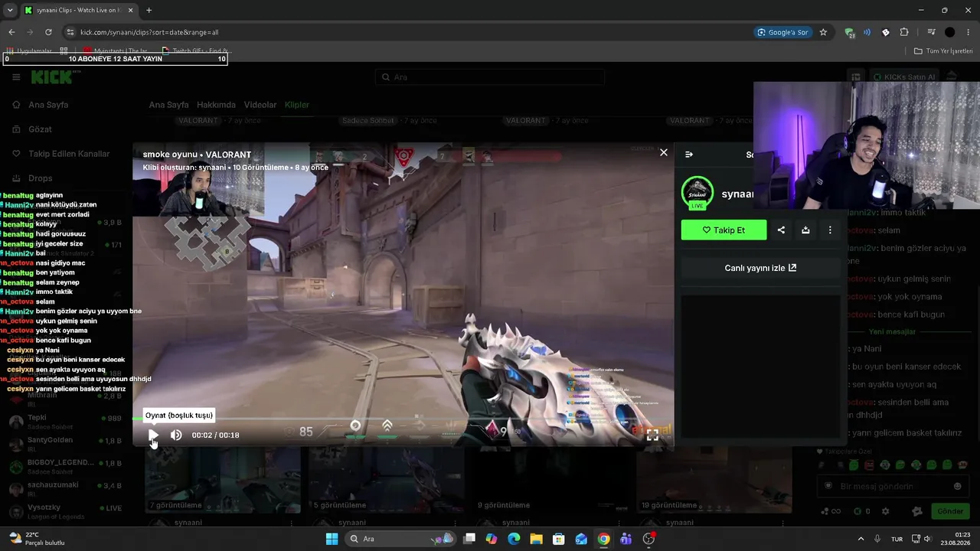Image resolution: width=980 pixels, height=551 pixels.
Task: Close the clip popup window
Action: tap(664, 152)
